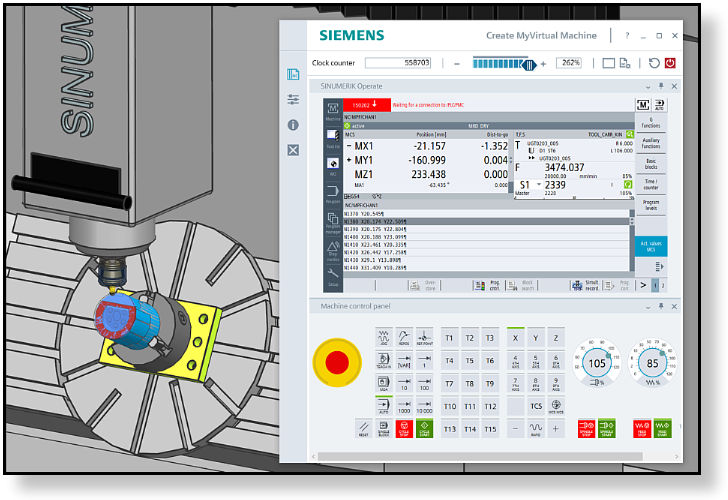Toggle the AUTO mode key
The height and width of the screenshot is (500, 728).
(x=383, y=405)
